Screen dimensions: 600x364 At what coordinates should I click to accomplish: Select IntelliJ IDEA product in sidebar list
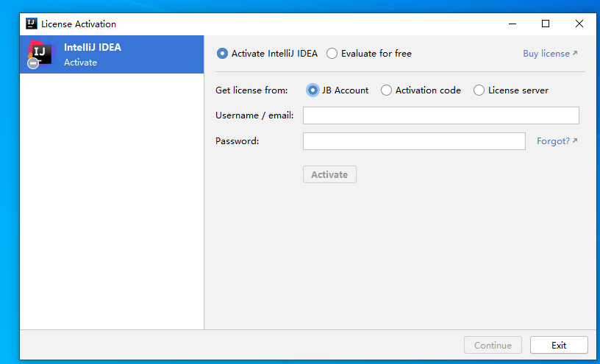112,54
